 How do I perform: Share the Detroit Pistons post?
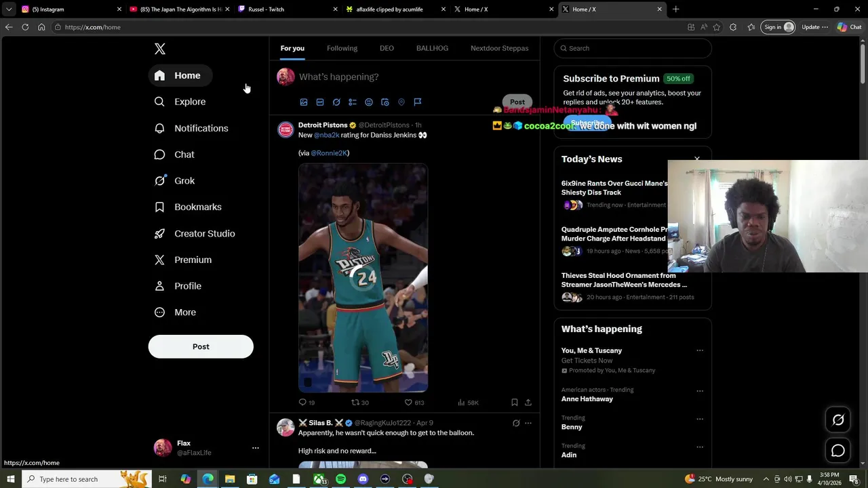point(528,403)
